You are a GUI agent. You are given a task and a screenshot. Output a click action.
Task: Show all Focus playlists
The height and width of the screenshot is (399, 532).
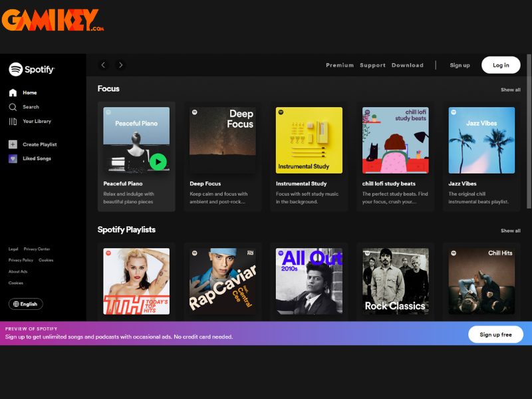(x=511, y=90)
